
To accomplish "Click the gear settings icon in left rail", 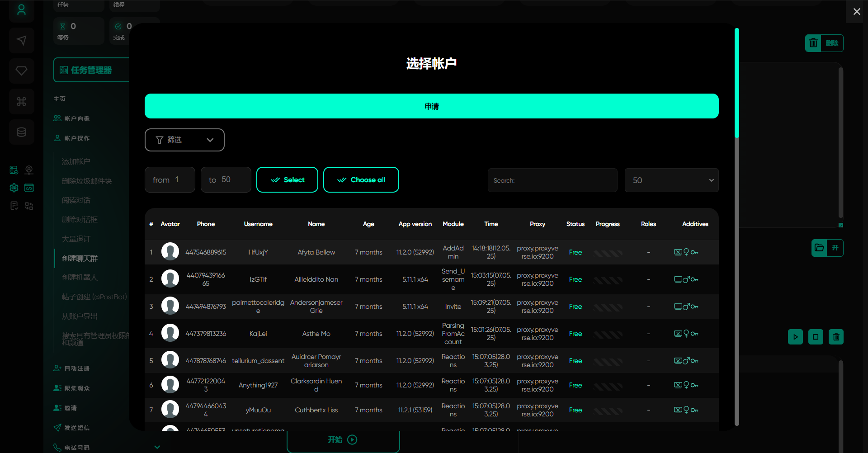I will (x=14, y=188).
